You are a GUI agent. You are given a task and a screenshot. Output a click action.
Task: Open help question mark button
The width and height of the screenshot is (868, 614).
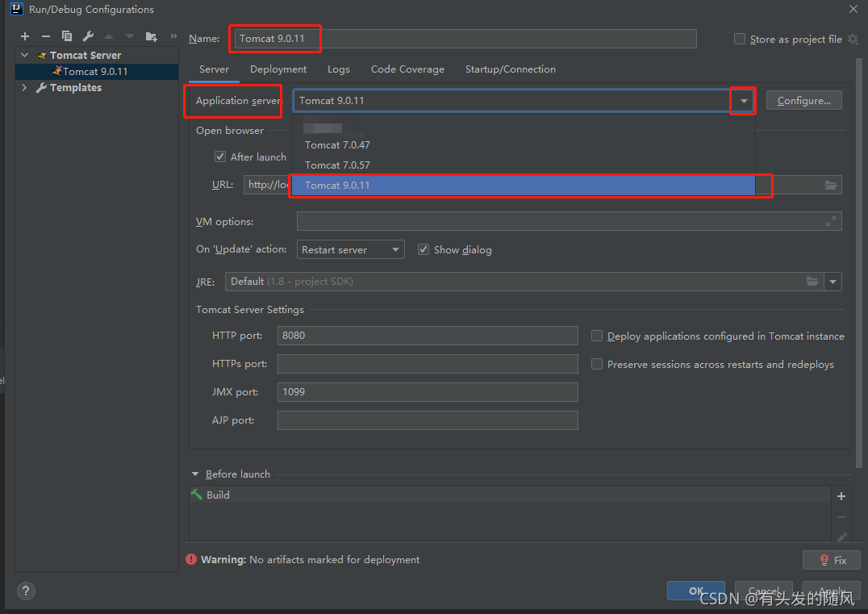pyautogui.click(x=26, y=591)
